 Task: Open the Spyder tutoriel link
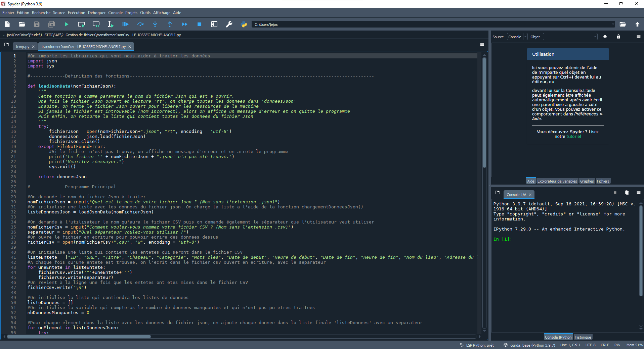tap(574, 137)
